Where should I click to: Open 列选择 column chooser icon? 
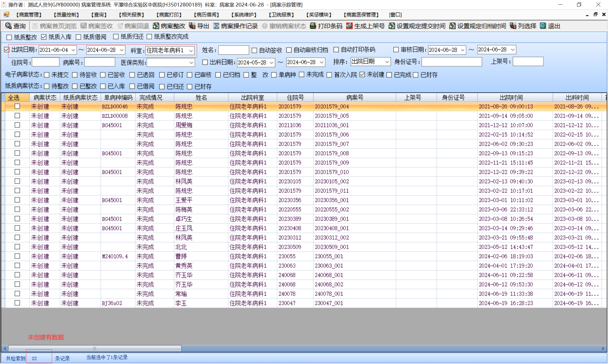(x=513, y=26)
